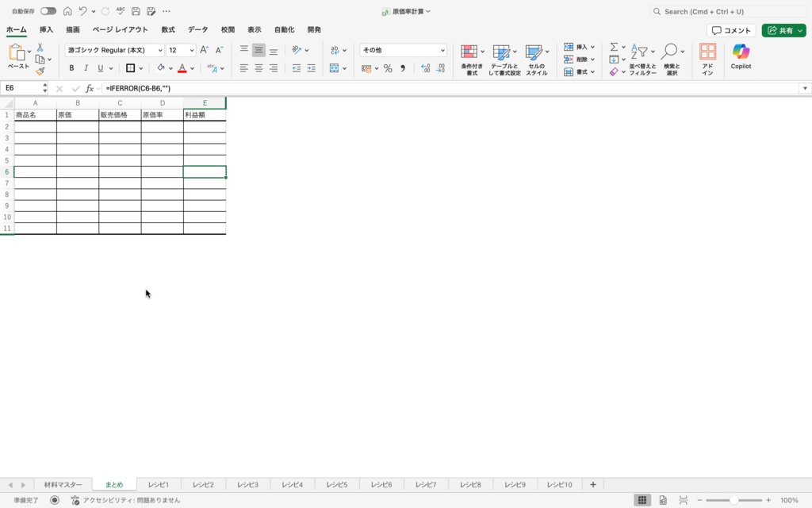Click the format painter brush icon
This screenshot has width=812, height=508.
click(x=40, y=71)
